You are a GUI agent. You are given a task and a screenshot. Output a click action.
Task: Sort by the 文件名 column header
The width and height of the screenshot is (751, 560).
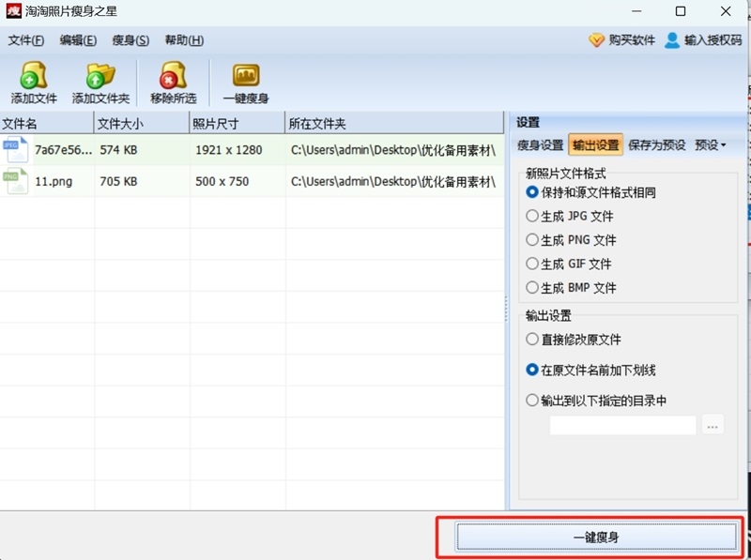point(46,124)
